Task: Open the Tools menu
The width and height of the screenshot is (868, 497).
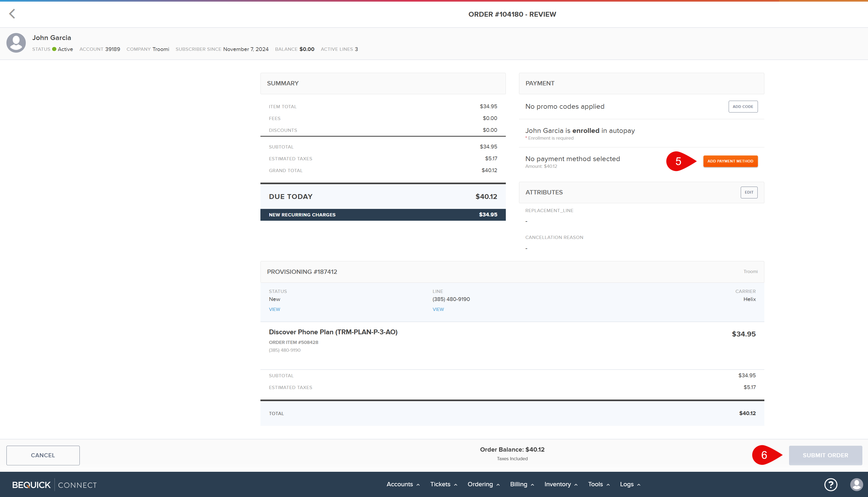Action: 598,484
